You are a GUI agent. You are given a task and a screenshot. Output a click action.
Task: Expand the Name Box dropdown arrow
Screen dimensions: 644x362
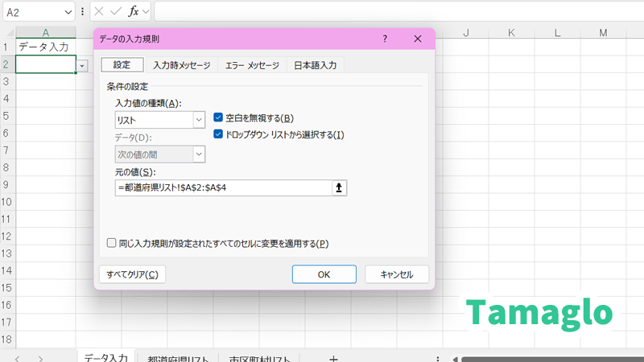[68, 12]
